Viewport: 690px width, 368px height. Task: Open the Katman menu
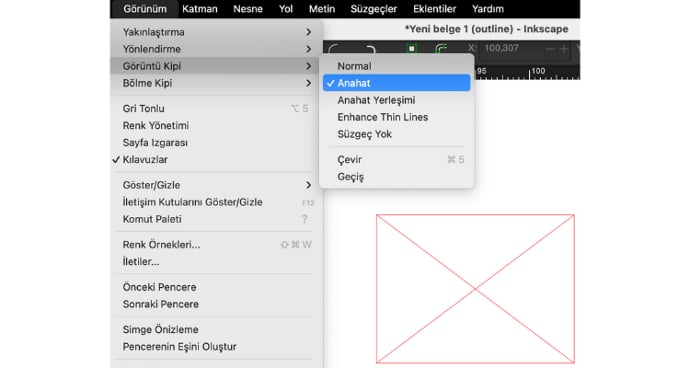[x=199, y=9]
